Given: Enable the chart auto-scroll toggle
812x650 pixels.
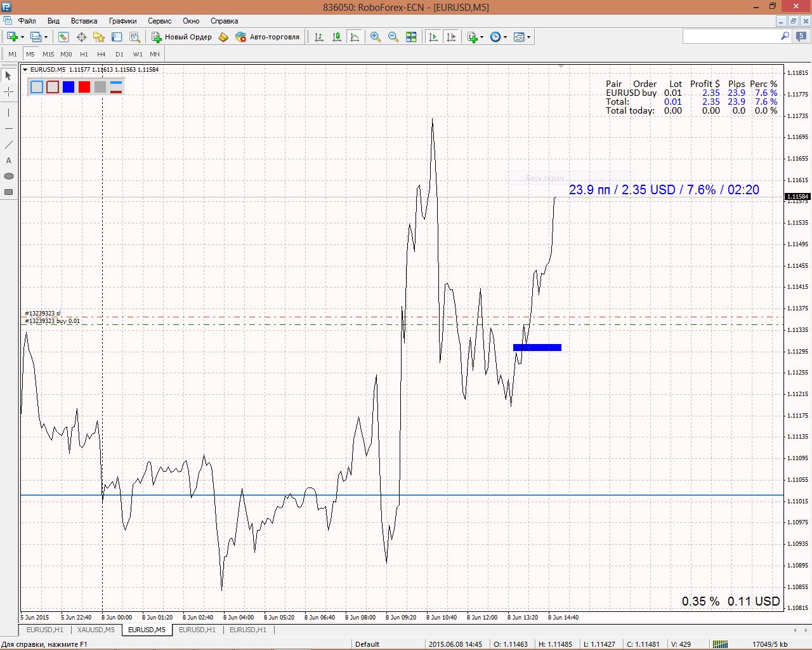Looking at the screenshot, I should [x=433, y=37].
